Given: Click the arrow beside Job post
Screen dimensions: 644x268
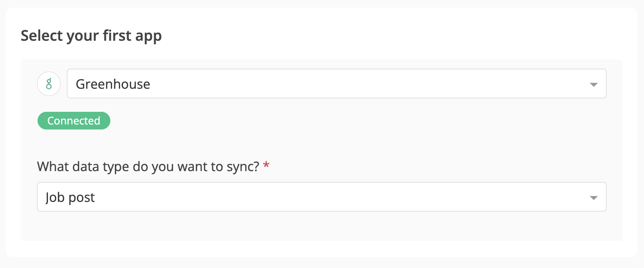Looking at the screenshot, I should click(x=594, y=198).
